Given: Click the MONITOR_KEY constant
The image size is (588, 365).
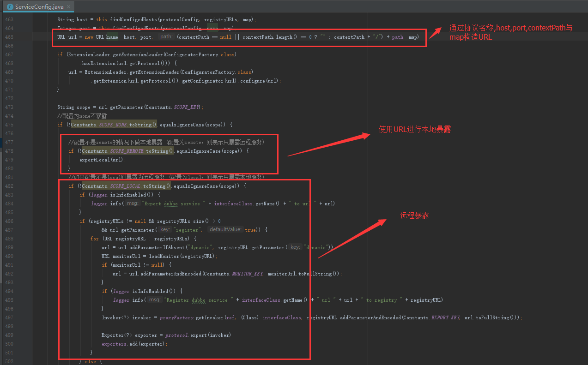Looking at the screenshot, I should click(247, 274).
